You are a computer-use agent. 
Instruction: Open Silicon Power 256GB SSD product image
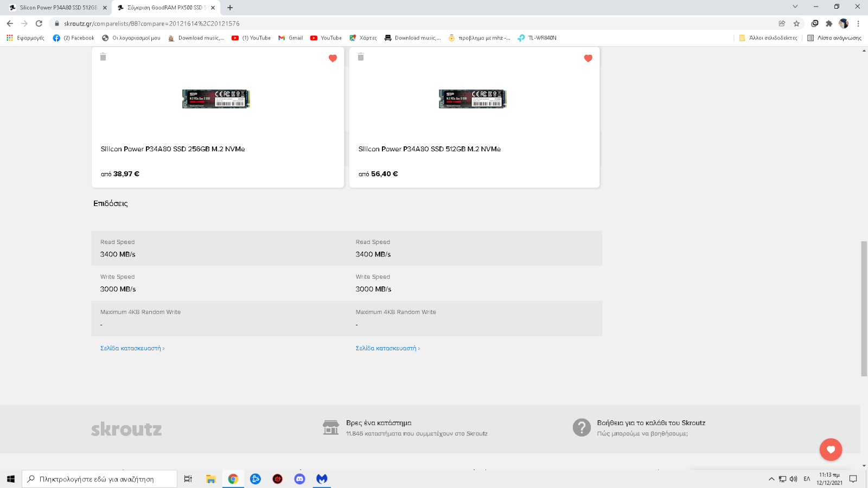(216, 99)
